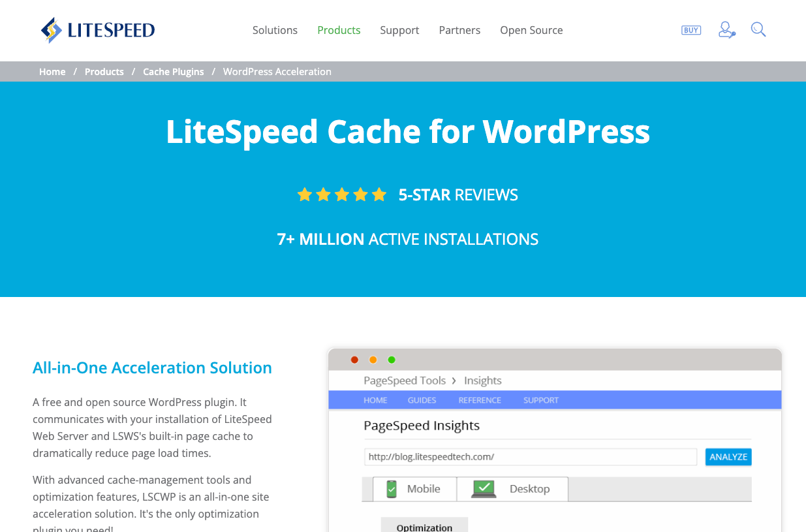This screenshot has width=806, height=532.
Task: Open the Cache Plugins breadcrumb link
Action: 173,71
